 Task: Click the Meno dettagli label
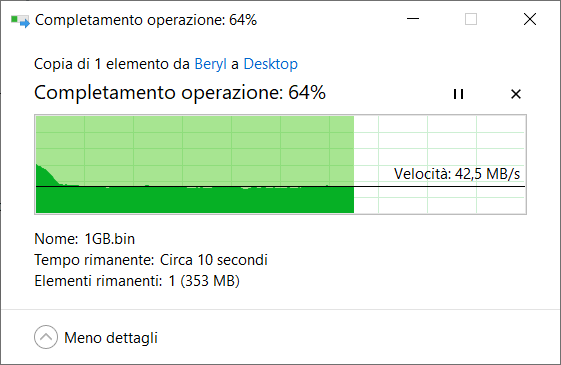pyautogui.click(x=111, y=338)
